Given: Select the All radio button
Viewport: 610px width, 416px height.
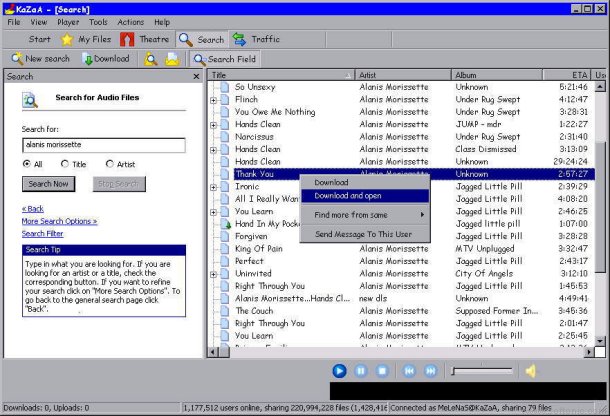Looking at the screenshot, I should coord(26,164).
